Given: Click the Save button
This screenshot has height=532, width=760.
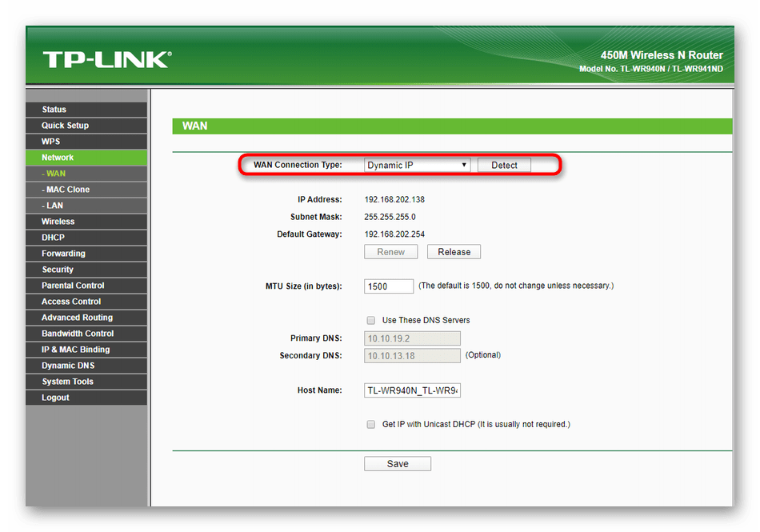Looking at the screenshot, I should pos(398,464).
